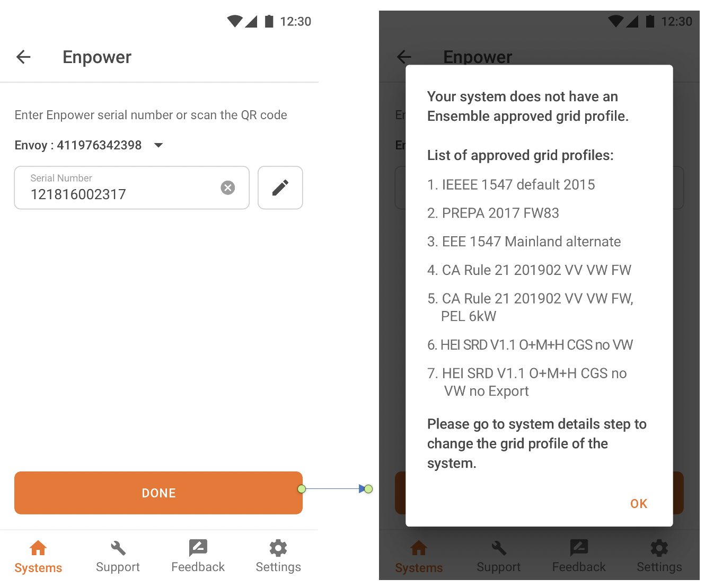705x588 pixels.
Task: Tap the back arrow beside Enpower title
Action: [24, 57]
